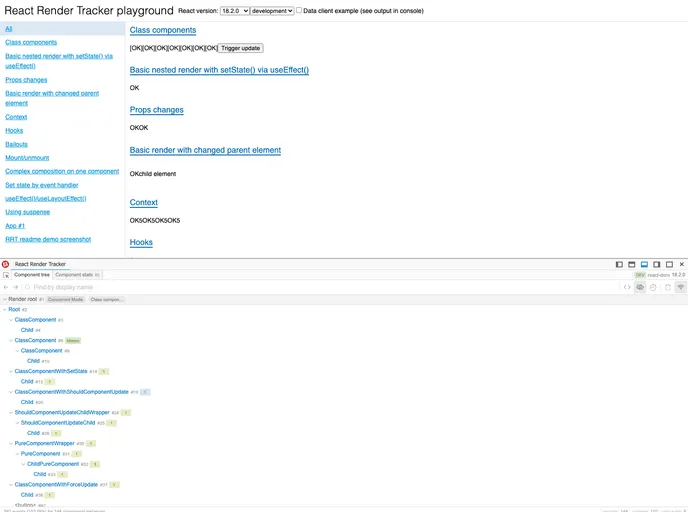
Task: Click the Class components section heading
Action: pos(163,30)
